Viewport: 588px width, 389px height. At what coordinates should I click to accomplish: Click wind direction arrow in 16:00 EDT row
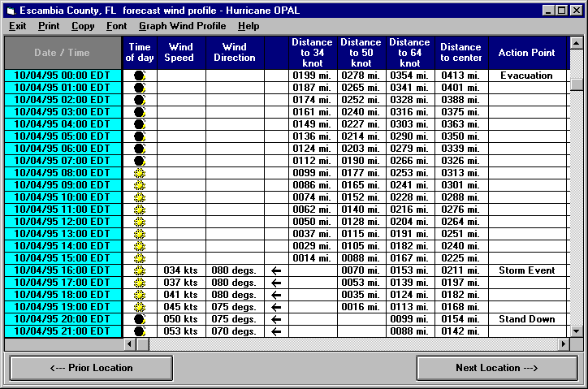click(276, 270)
